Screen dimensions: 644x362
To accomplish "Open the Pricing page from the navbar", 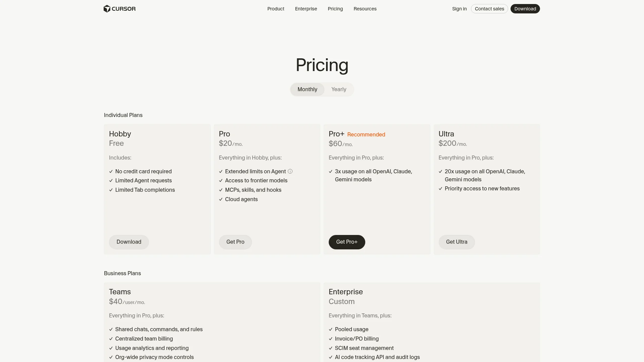I will point(335,9).
